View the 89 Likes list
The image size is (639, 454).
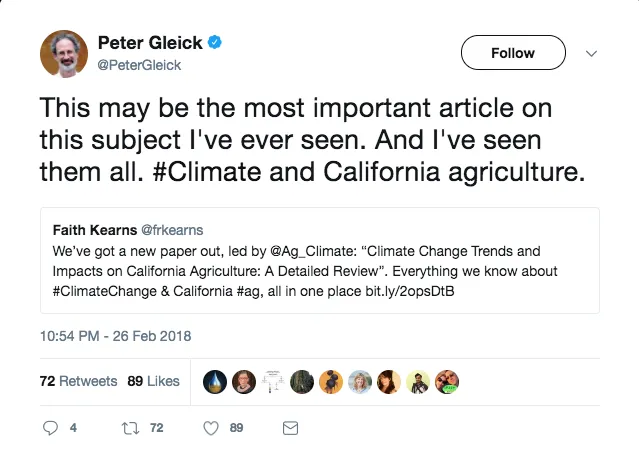click(x=153, y=381)
